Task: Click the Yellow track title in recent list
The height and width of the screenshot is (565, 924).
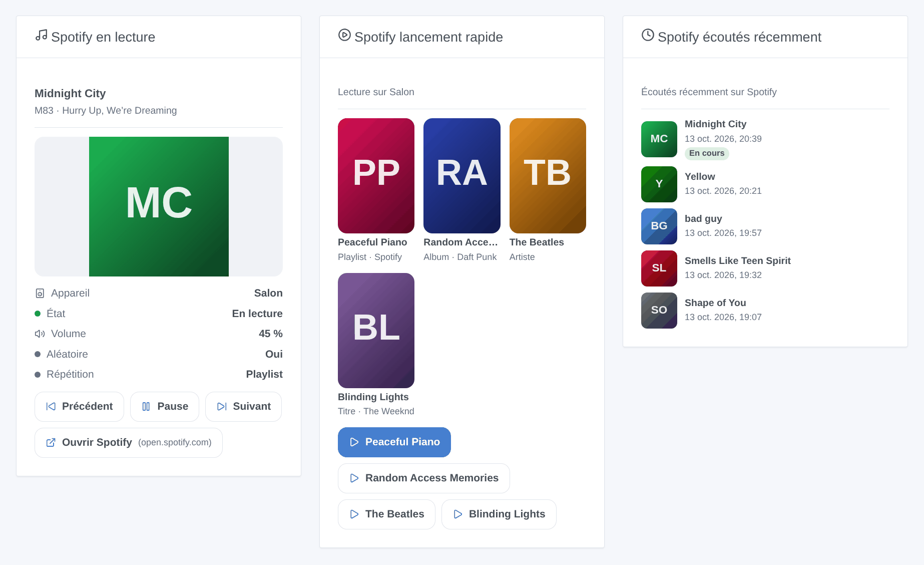Action: tap(700, 177)
